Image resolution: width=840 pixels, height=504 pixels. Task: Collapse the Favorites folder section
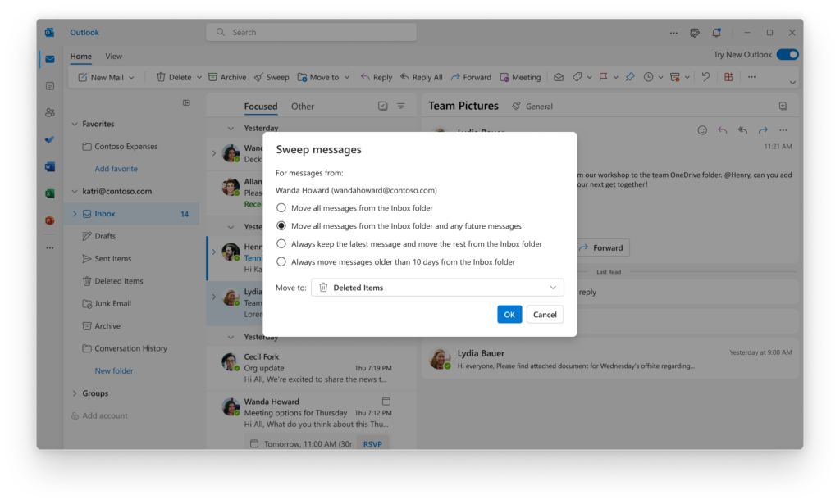(x=75, y=124)
